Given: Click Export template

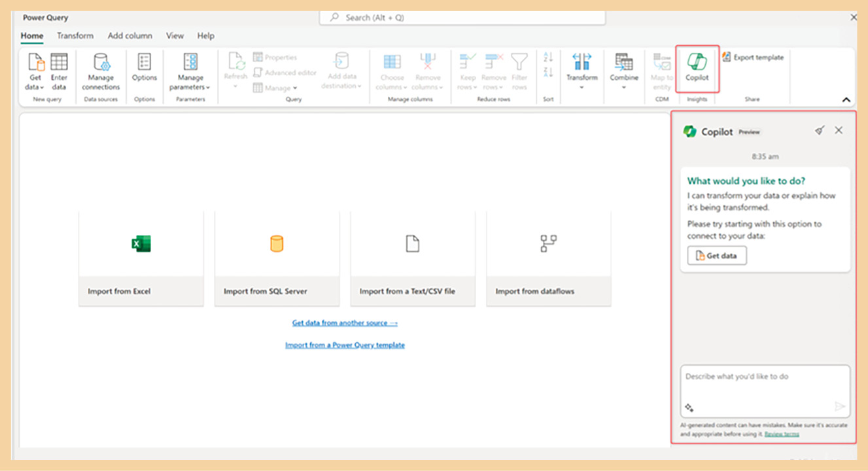Looking at the screenshot, I should (x=753, y=58).
